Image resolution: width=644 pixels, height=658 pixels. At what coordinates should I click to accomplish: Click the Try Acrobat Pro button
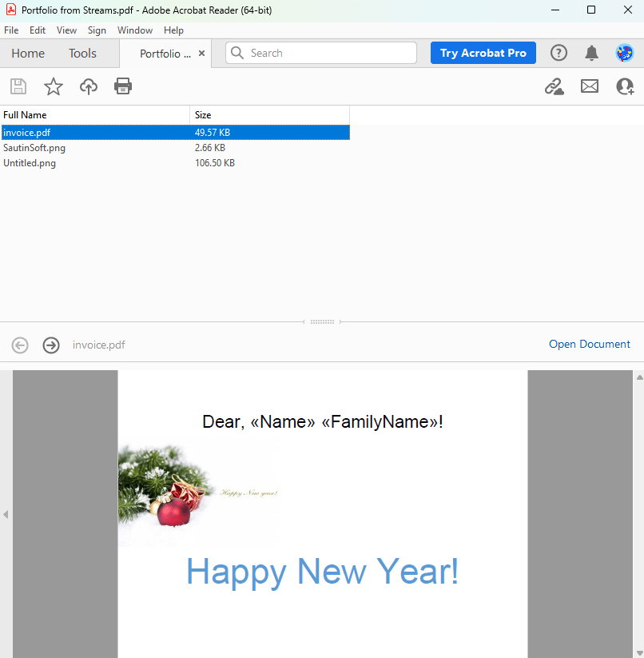483,53
